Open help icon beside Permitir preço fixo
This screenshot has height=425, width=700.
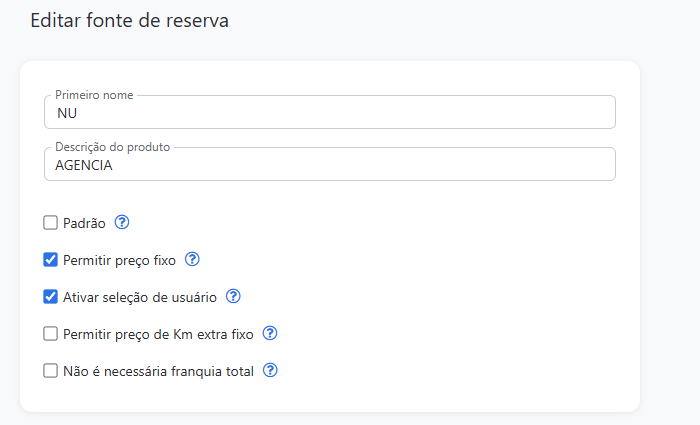click(x=193, y=259)
